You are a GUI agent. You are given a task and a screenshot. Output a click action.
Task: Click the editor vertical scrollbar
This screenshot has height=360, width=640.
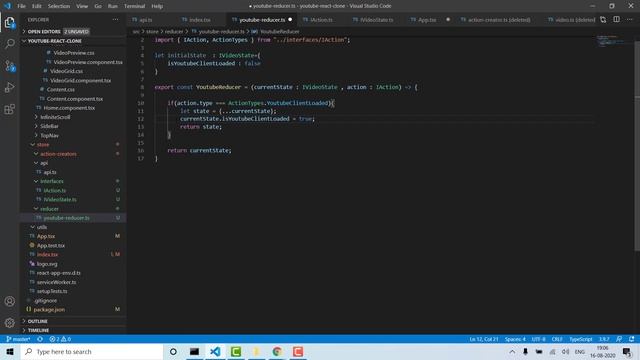pos(637,143)
